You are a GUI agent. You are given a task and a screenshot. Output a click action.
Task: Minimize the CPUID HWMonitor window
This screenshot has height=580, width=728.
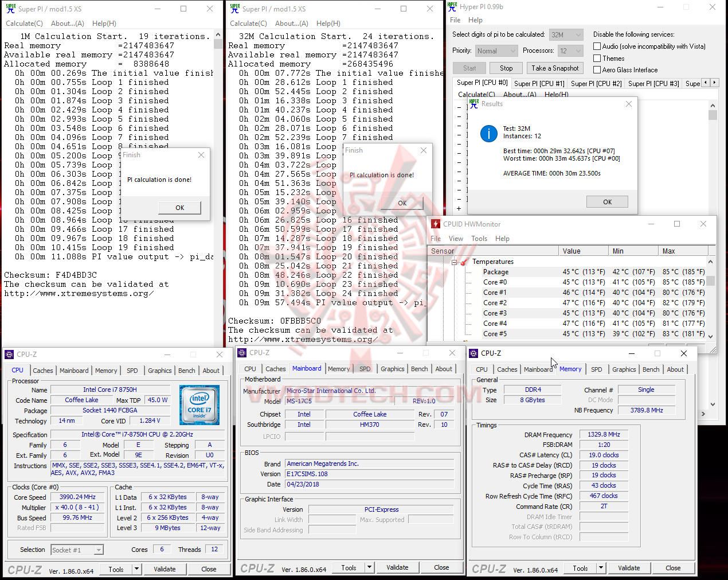651,224
